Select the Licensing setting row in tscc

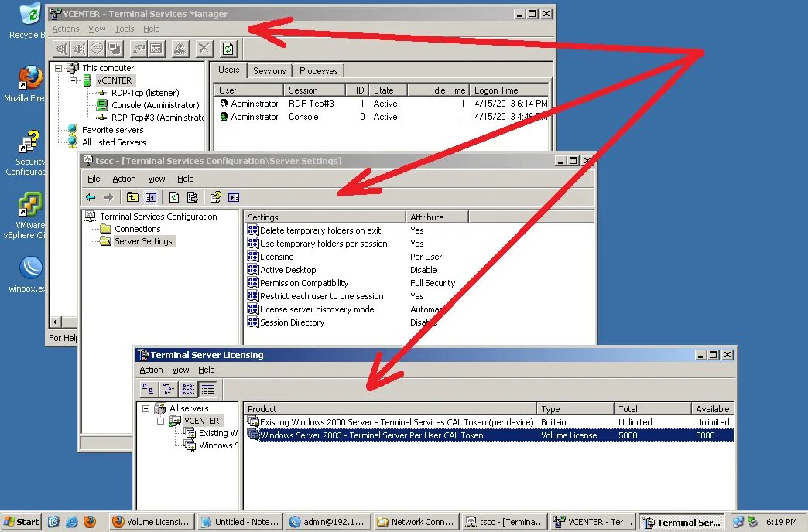pyautogui.click(x=419, y=257)
